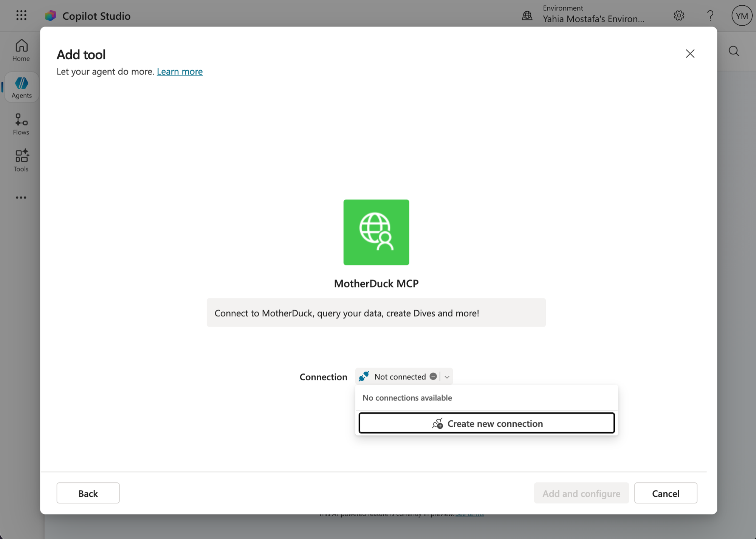The width and height of the screenshot is (756, 539).
Task: Click the MotherDuck description text box
Action: click(x=376, y=313)
